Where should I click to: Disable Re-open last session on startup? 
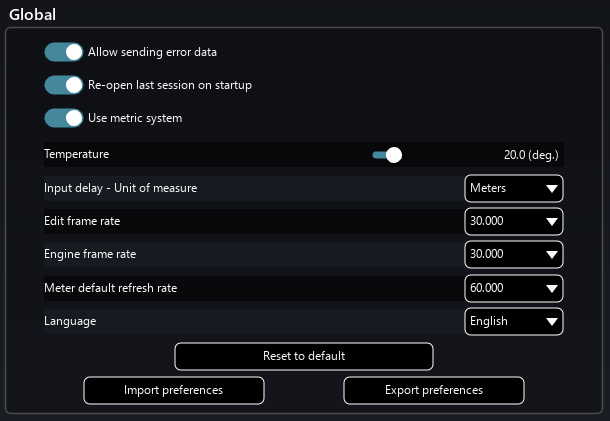click(x=63, y=85)
